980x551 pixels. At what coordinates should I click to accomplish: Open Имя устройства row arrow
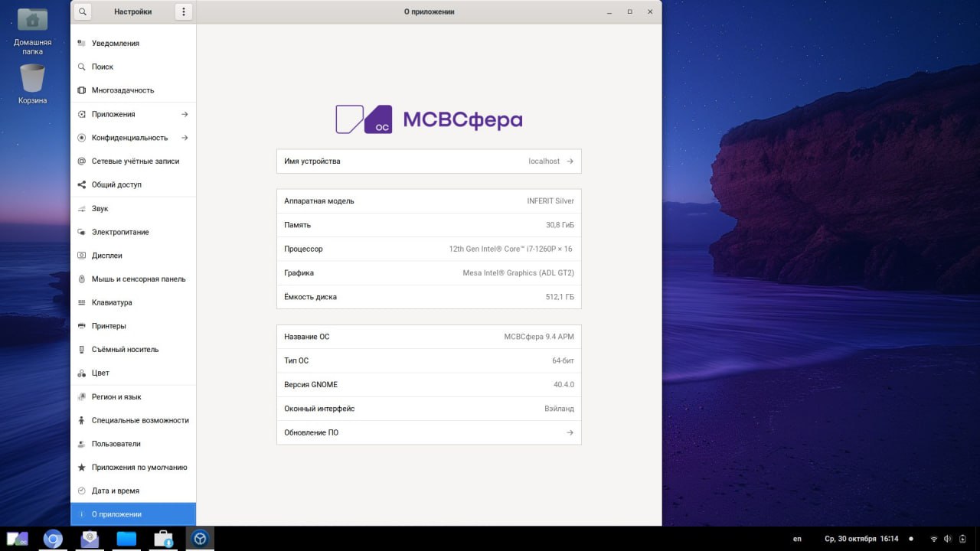[x=570, y=161]
